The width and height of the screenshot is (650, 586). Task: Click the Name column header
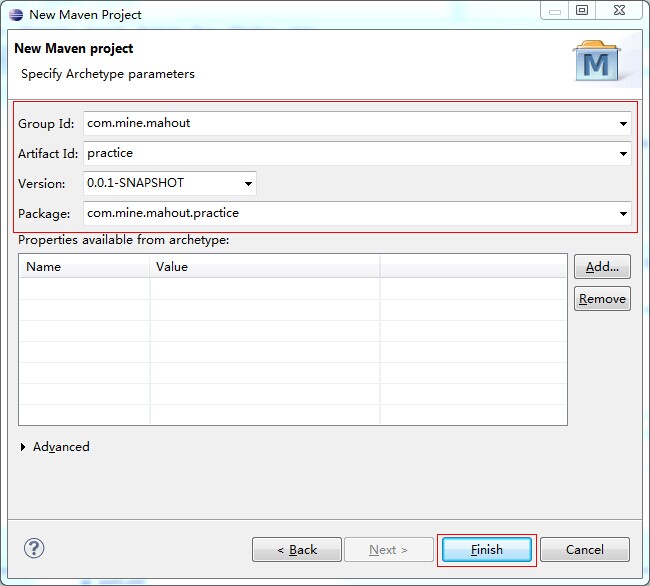[x=84, y=266]
